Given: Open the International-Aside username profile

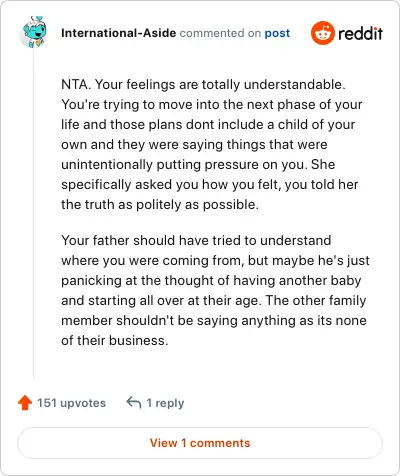Looking at the screenshot, I should coord(118,33).
